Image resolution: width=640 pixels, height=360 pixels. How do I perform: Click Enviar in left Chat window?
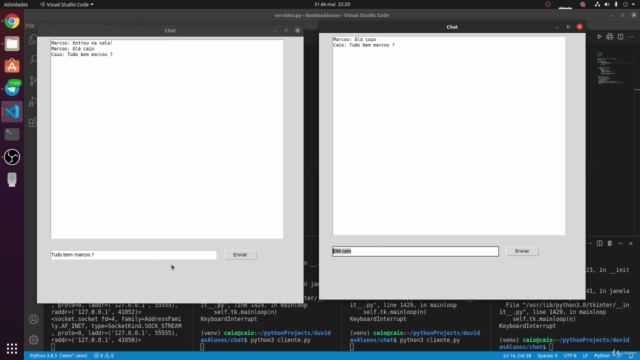240,255
